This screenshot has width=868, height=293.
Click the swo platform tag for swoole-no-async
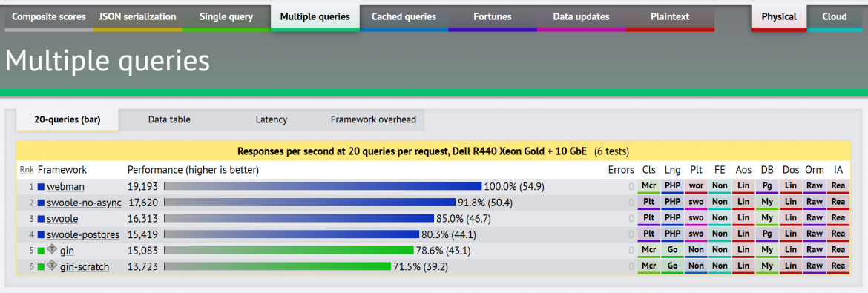tap(696, 203)
